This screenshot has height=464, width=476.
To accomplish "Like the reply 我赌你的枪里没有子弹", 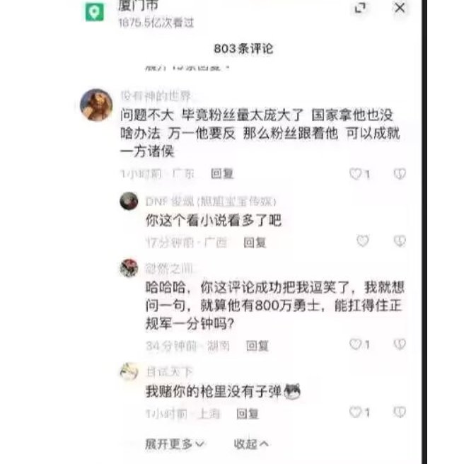I will [355, 412].
